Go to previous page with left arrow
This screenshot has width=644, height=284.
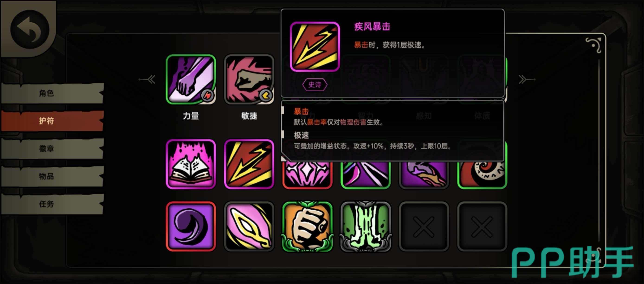pos(148,80)
